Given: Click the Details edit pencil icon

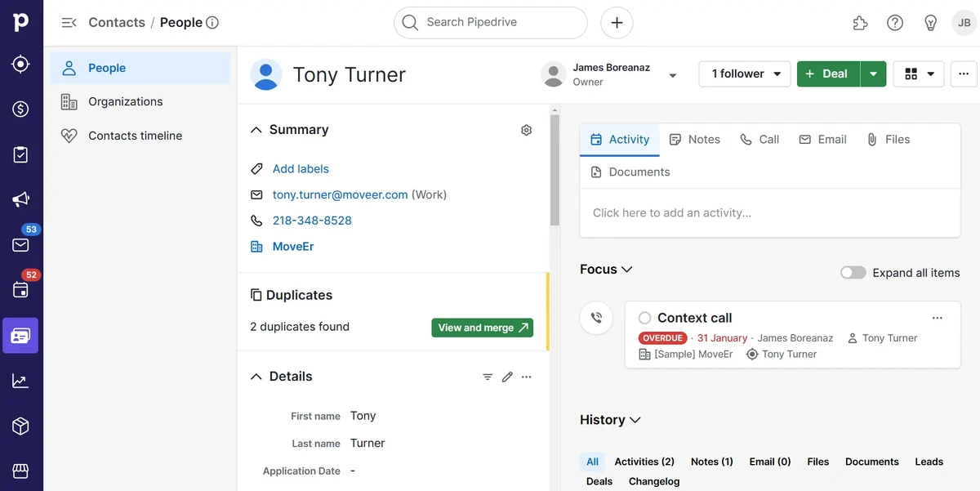Looking at the screenshot, I should point(507,377).
